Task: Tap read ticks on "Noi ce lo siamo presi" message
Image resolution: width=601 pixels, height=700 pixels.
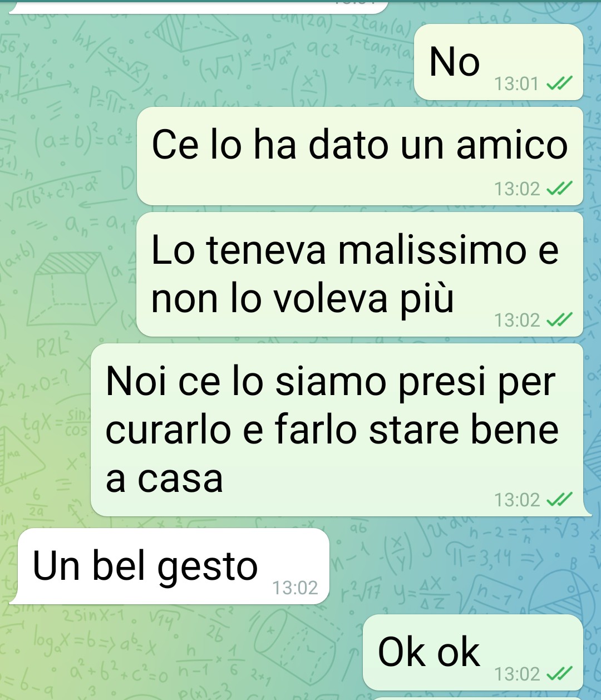Action: [559, 500]
